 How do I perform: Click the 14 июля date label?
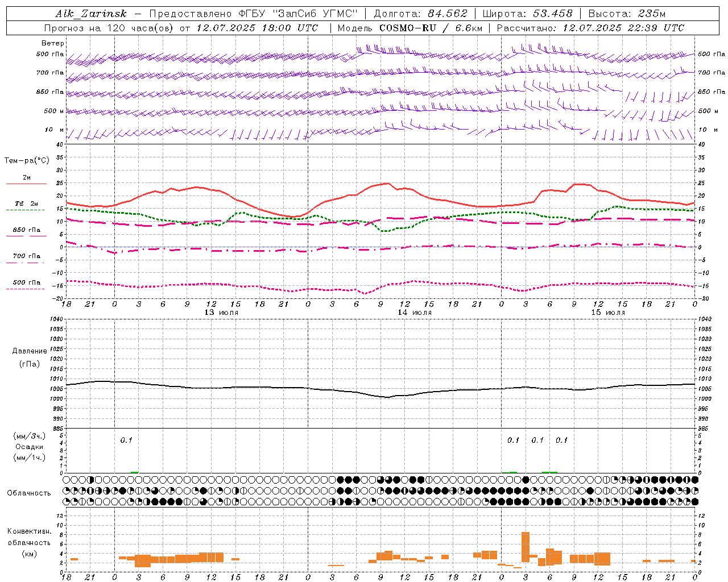415,312
